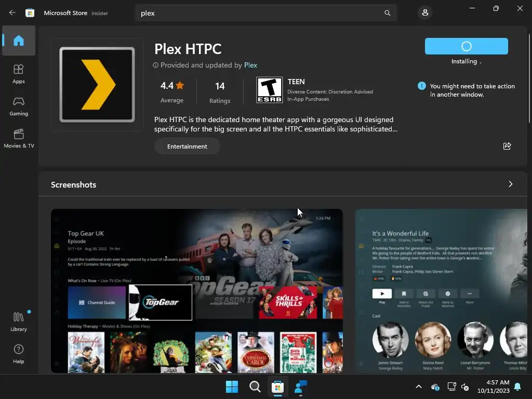
Task: Click the Installing progress button
Action: click(466, 46)
